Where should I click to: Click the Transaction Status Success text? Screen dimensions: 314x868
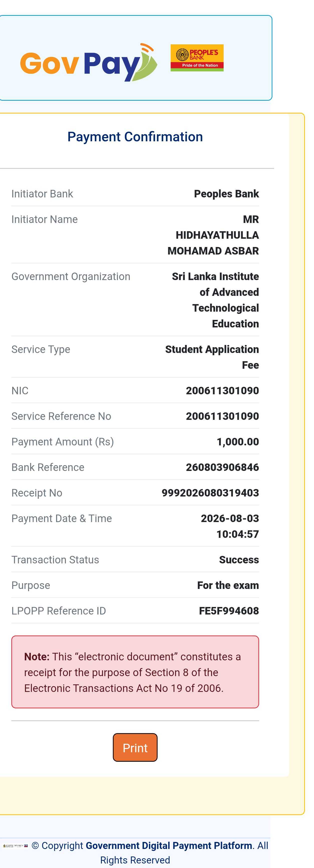239,560
